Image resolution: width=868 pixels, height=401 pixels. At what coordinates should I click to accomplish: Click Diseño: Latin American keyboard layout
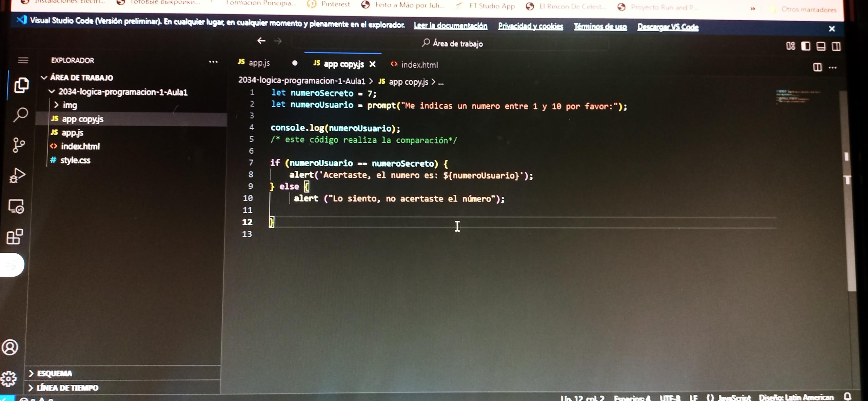796,397
